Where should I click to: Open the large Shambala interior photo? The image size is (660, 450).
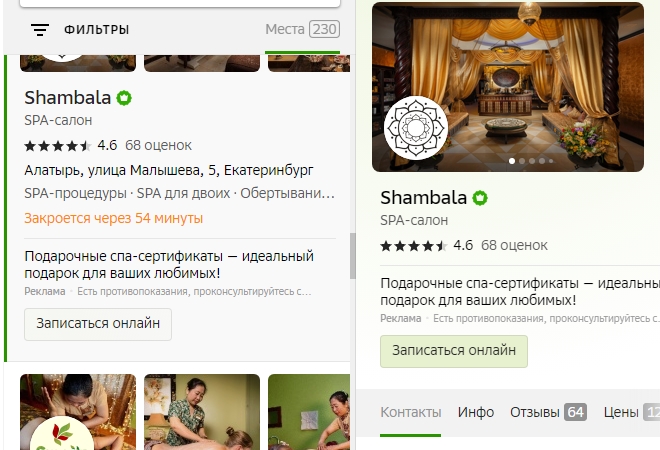click(x=508, y=87)
